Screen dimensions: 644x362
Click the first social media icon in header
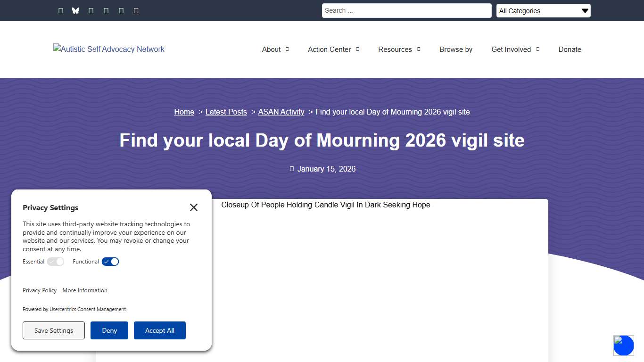point(61,10)
